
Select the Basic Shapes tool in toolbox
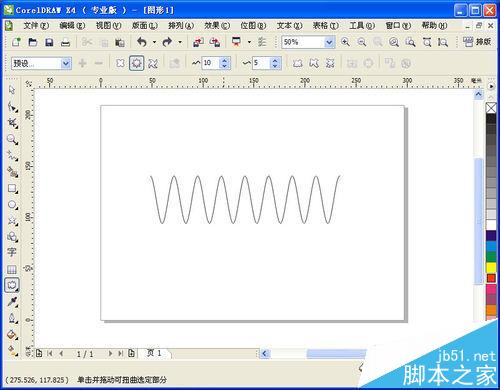(12, 237)
